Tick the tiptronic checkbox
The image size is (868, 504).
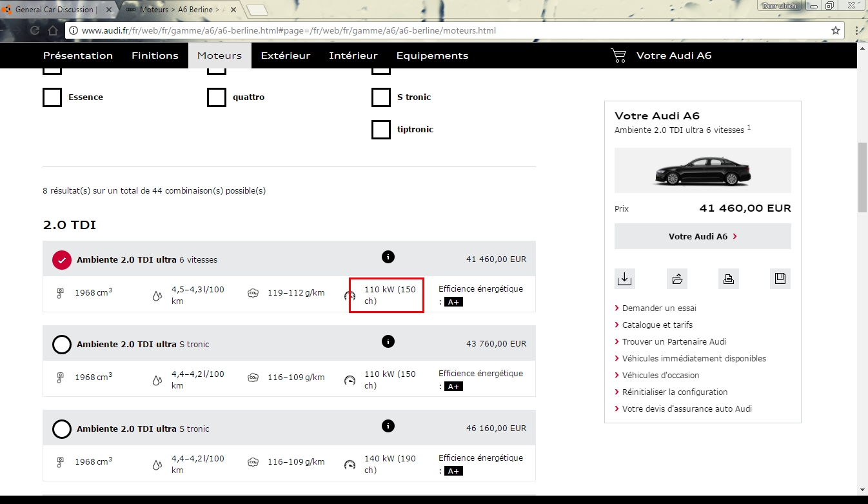(381, 130)
